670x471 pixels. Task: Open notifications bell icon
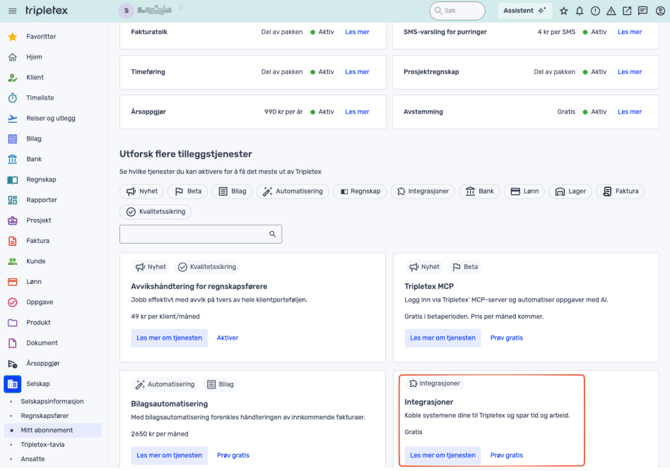pyautogui.click(x=579, y=11)
